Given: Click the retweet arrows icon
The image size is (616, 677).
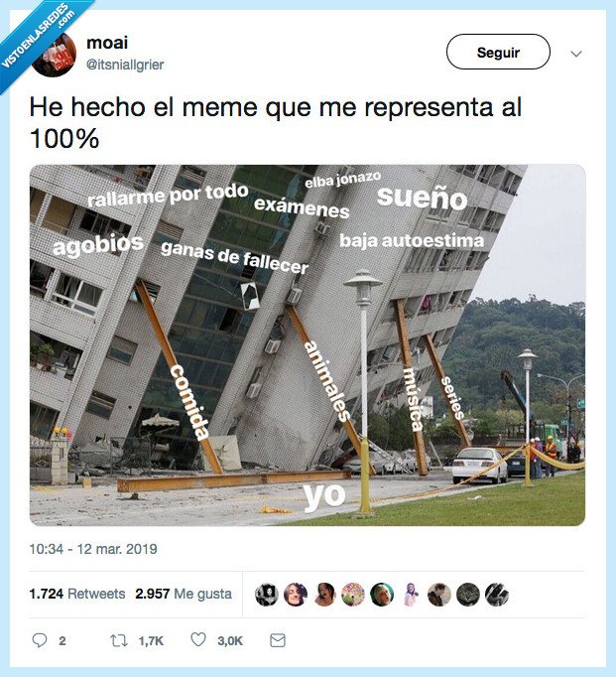Looking at the screenshot, I should click(119, 640).
